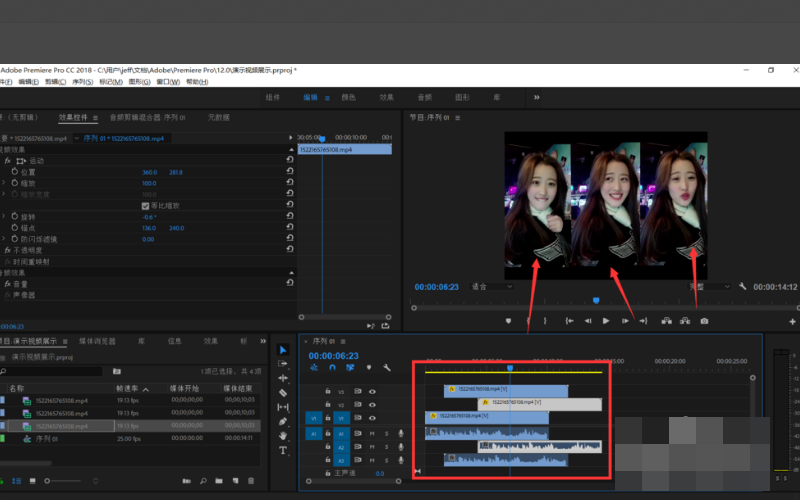Select 序列 01 item in Project panel
This screenshot has height=500, width=800.
click(x=46, y=439)
